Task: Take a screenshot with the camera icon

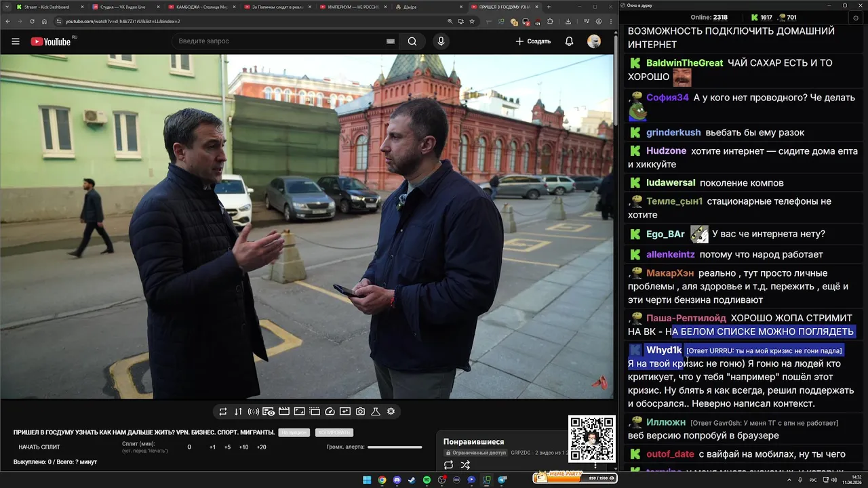Action: [360, 411]
